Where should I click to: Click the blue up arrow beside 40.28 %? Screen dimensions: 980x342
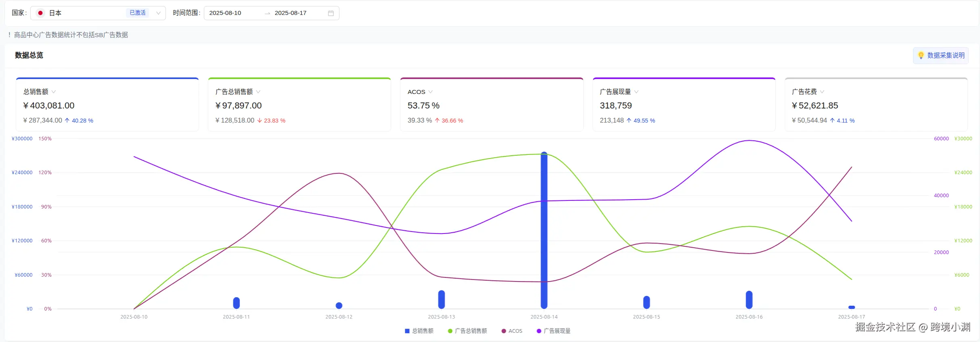click(x=67, y=121)
